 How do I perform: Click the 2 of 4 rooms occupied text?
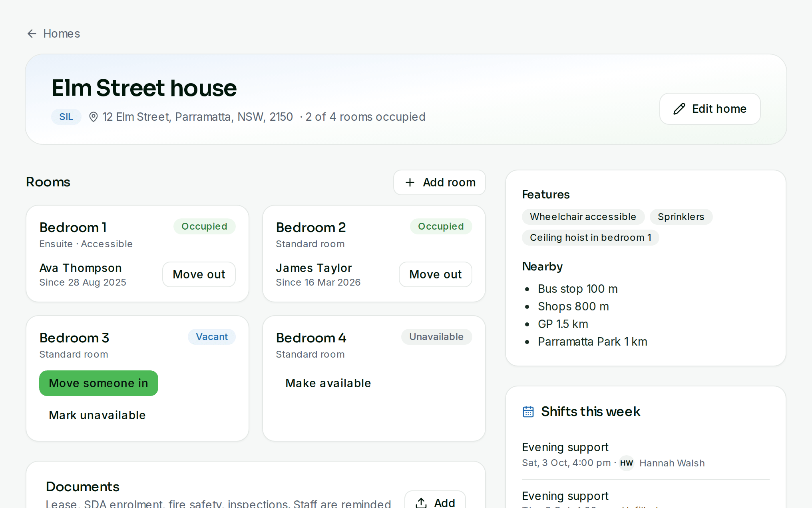click(x=365, y=117)
